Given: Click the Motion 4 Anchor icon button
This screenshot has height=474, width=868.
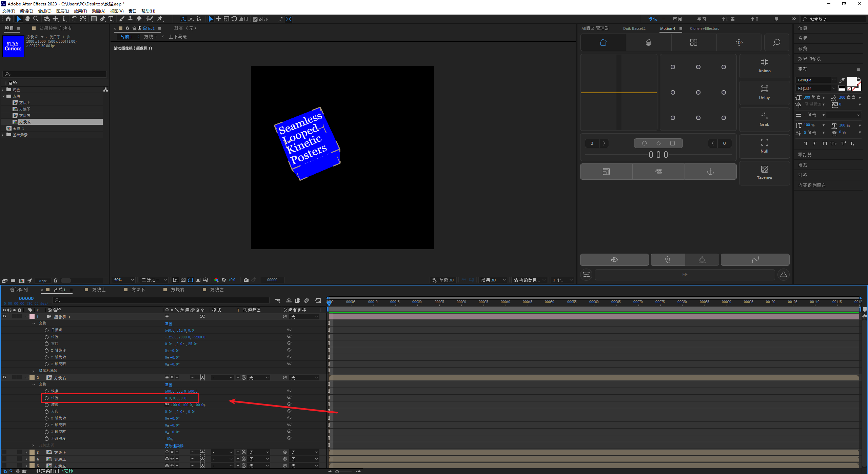Looking at the screenshot, I should (710, 172).
